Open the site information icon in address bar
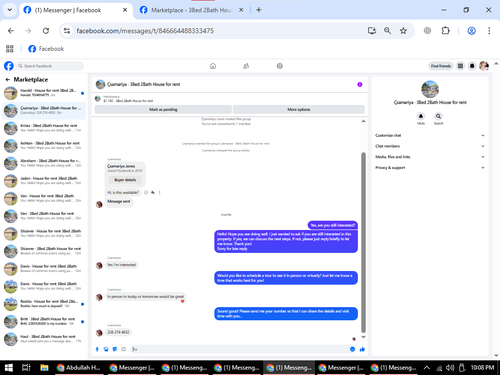Viewport: 500px width, 375px height. (x=67, y=31)
